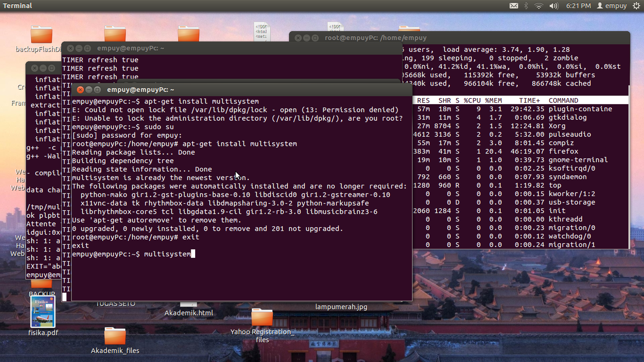Open the gear system settings menu

coord(636,6)
